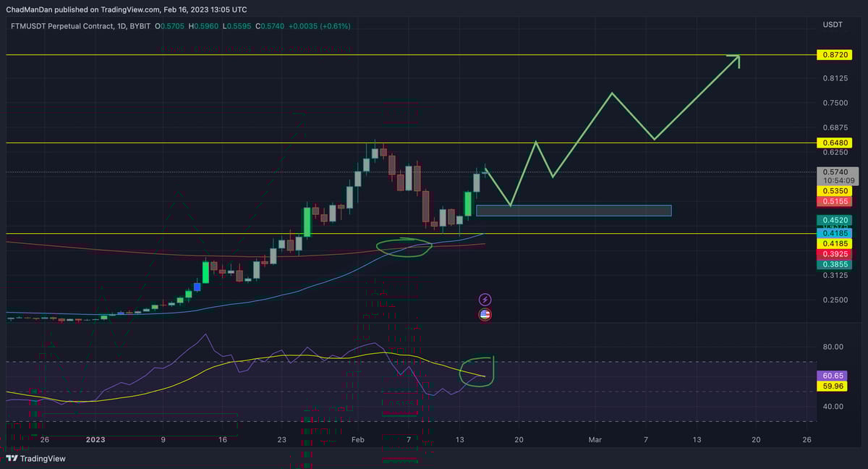Image resolution: width=868 pixels, height=469 pixels.
Task: Select the purple 60.65 RSI value label
Action: (x=833, y=376)
